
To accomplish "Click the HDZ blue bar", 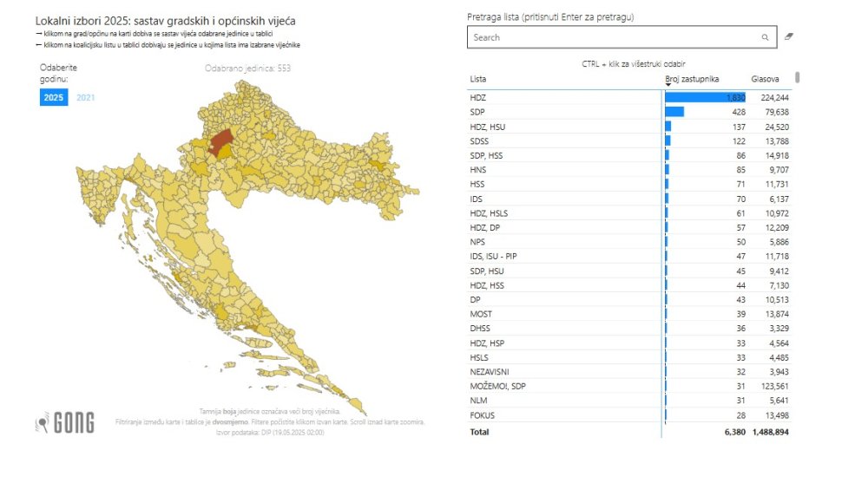I will 705,97.
